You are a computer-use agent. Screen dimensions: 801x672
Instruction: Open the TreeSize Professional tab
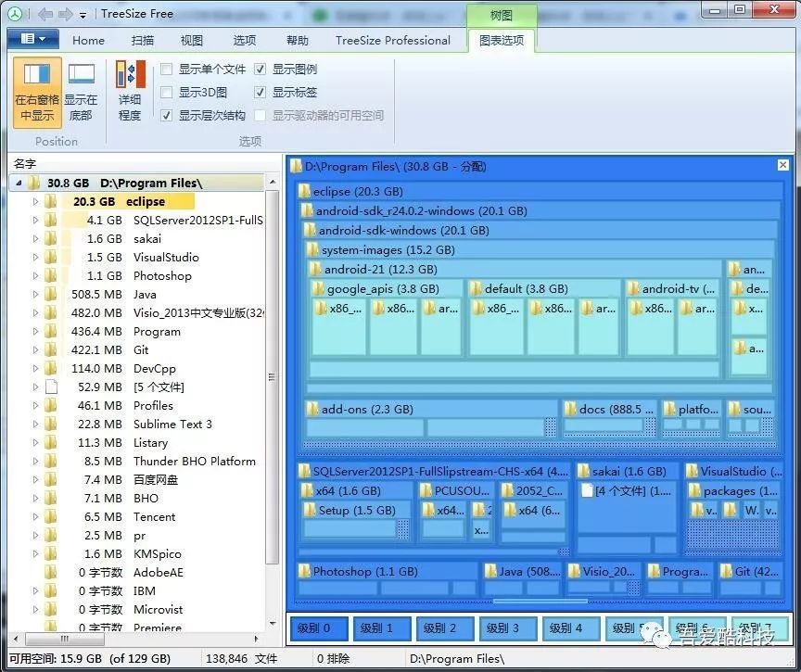tap(393, 41)
